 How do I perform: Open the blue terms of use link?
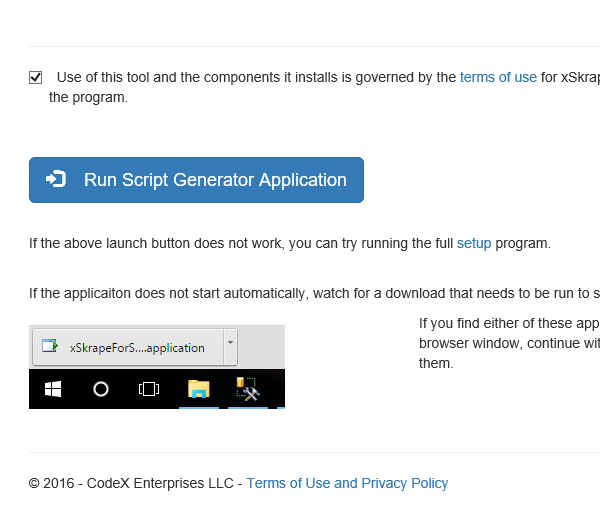click(x=498, y=77)
